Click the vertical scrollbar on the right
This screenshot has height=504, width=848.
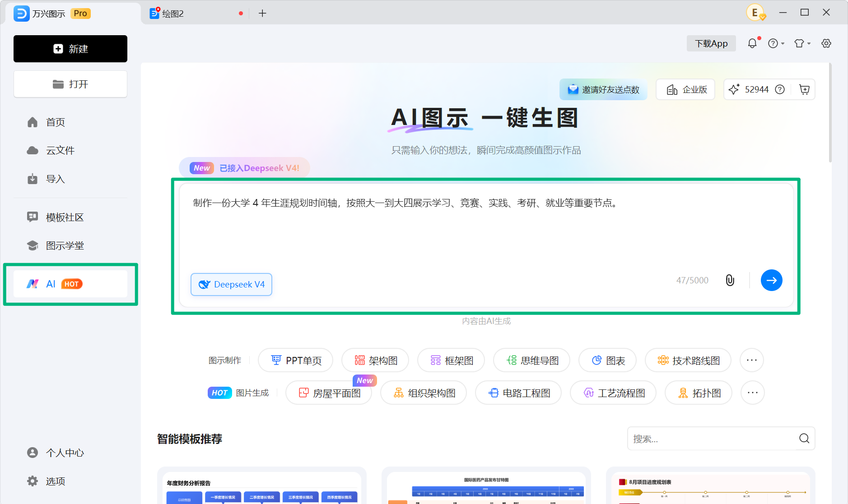(830, 113)
